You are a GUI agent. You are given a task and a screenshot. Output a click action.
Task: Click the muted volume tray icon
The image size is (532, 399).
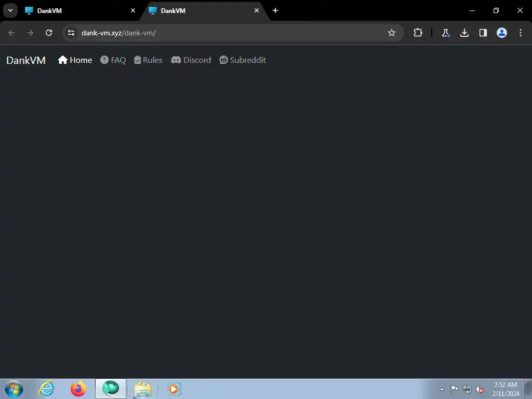click(480, 389)
